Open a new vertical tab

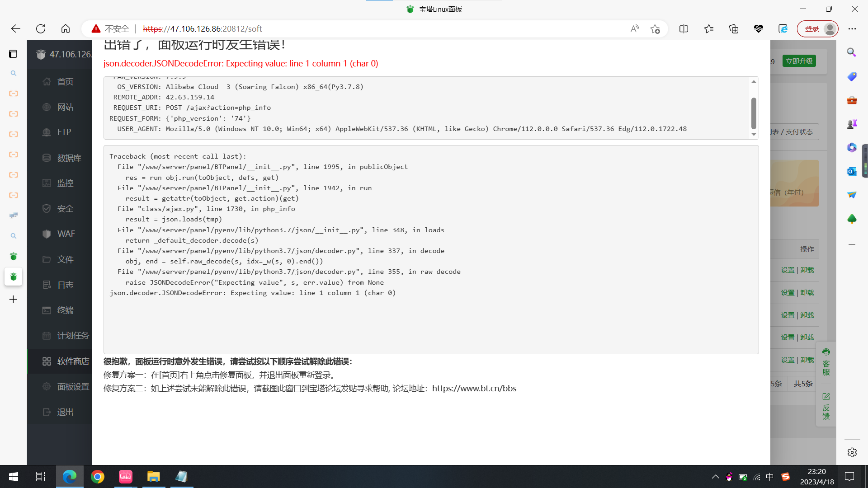tap(14, 300)
